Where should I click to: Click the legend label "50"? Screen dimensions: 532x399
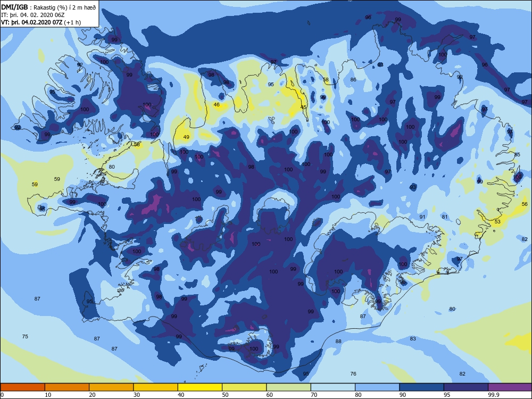click(225, 395)
